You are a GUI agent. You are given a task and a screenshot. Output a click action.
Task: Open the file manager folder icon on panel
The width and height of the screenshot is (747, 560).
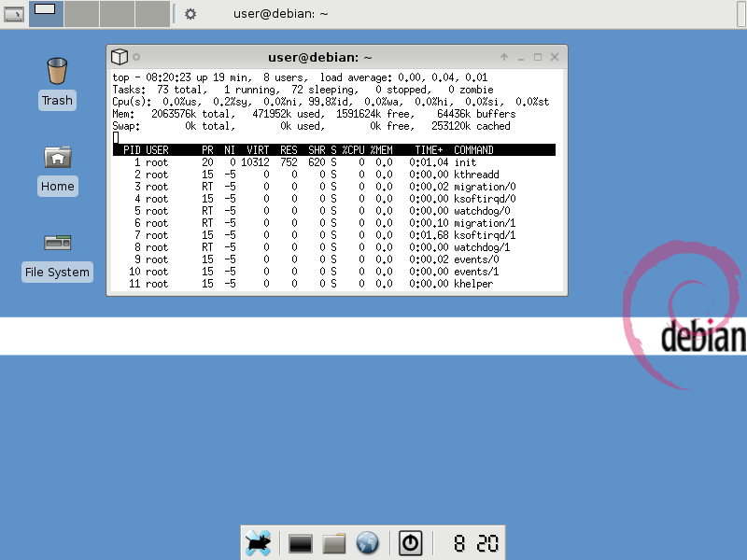(333, 542)
